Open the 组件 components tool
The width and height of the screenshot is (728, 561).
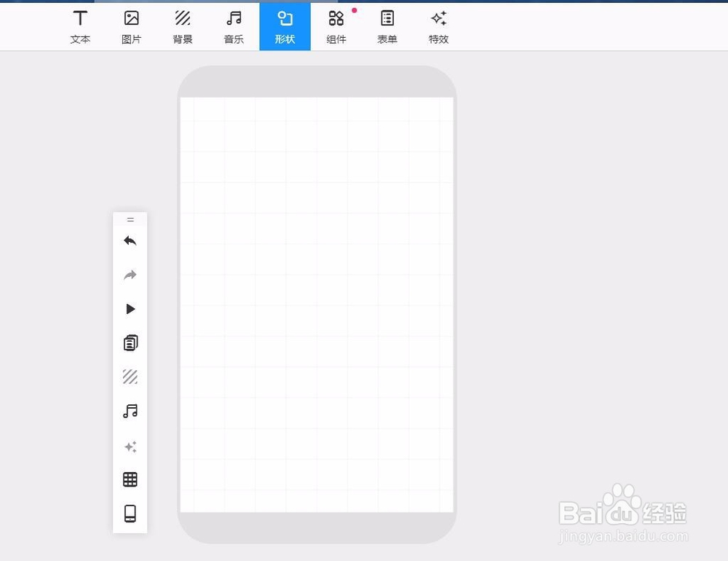(x=336, y=27)
